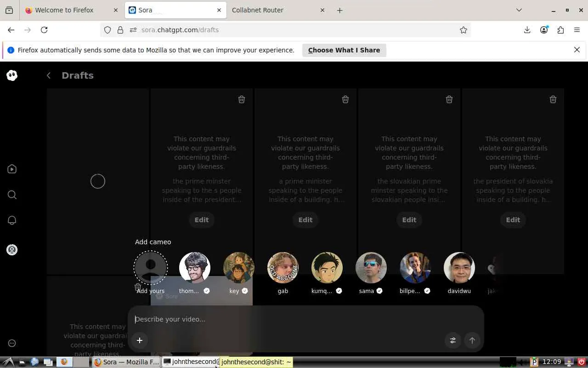Close the Collabnet Router tab
This screenshot has width=588, height=368.
click(322, 10)
